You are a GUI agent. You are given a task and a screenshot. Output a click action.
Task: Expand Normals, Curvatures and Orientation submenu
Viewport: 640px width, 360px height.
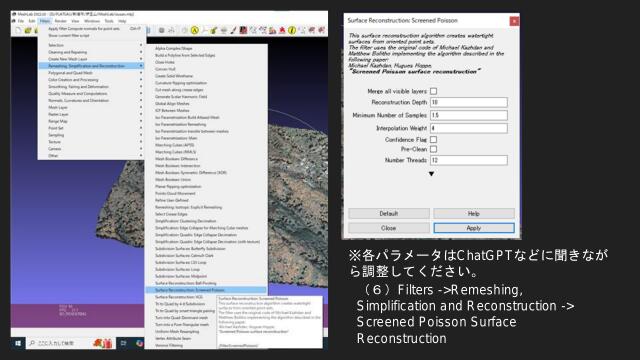coord(91,101)
